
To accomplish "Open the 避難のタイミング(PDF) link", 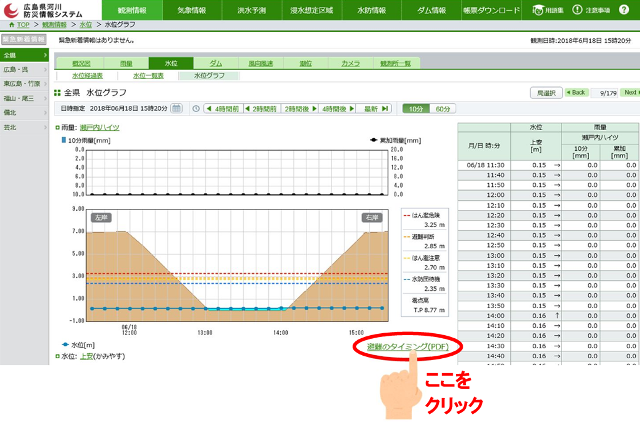I will (x=398, y=346).
